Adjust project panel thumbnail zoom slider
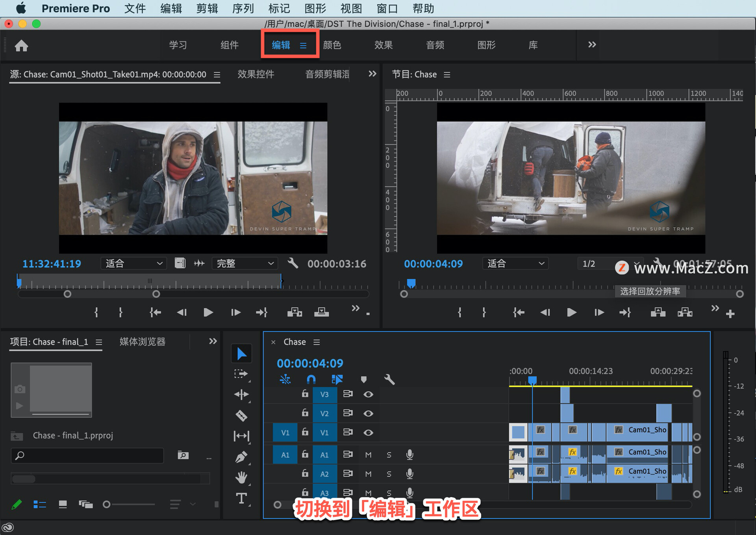 (x=107, y=504)
